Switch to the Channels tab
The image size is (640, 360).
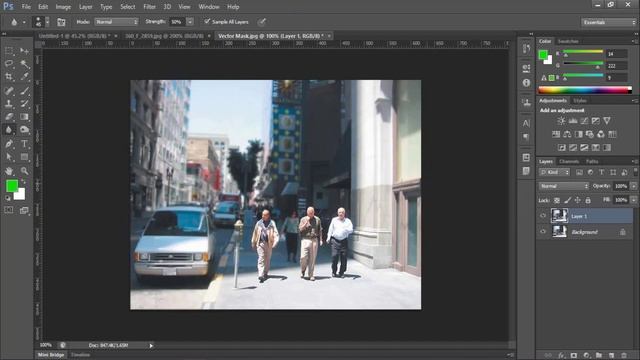[x=569, y=162]
